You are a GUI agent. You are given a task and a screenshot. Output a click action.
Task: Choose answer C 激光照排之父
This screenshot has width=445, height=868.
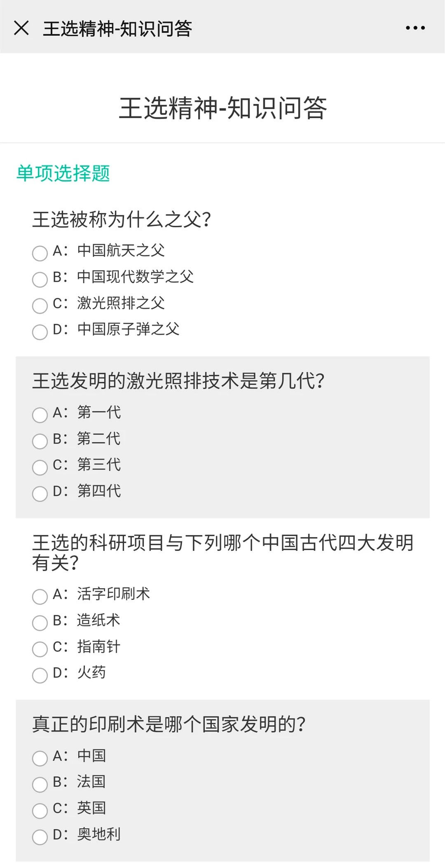click(40, 306)
